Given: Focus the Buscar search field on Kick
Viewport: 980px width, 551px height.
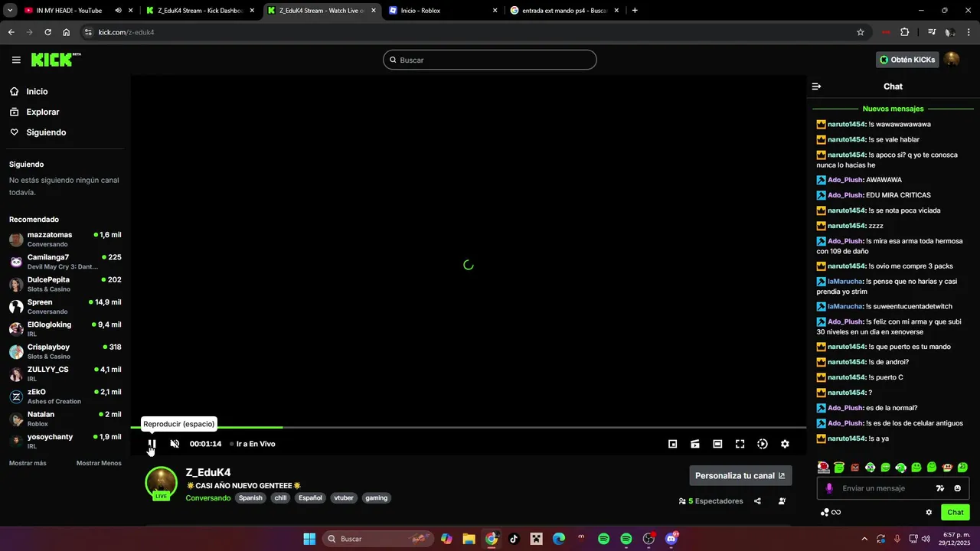Looking at the screenshot, I should 490,60.
